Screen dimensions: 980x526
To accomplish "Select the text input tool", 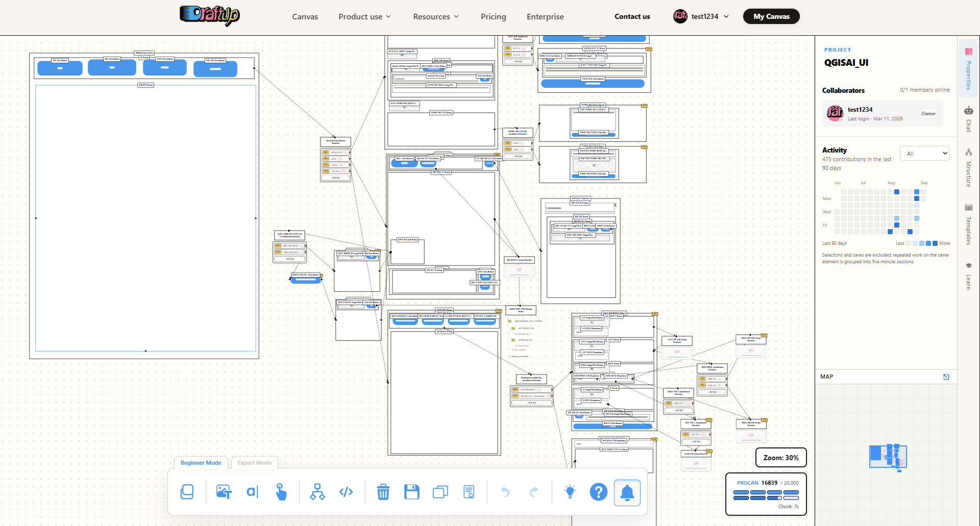I will click(x=253, y=492).
